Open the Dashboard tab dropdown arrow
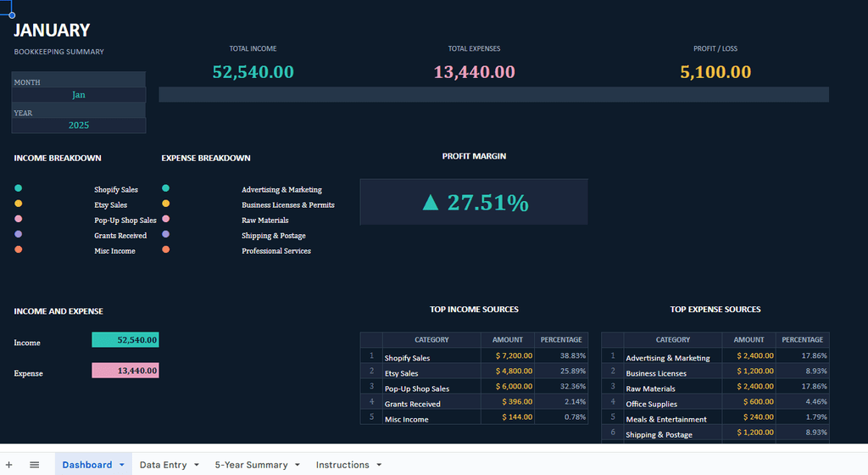The image size is (868, 475). [x=122, y=465]
